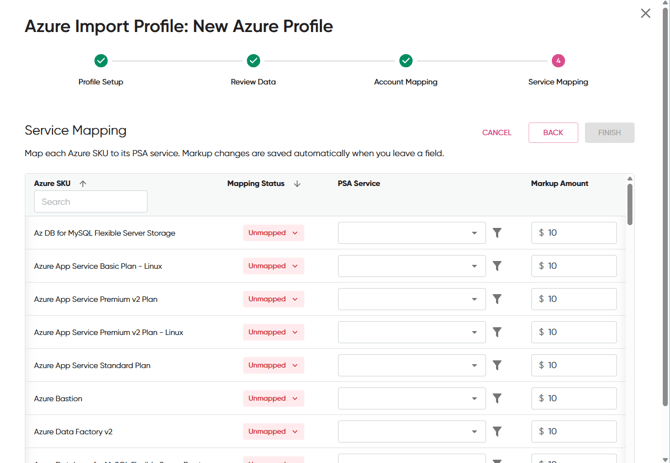This screenshot has width=670, height=463.
Task: Edit markup amount for App Service Basic Plan - Linux
Action: pyautogui.click(x=574, y=266)
